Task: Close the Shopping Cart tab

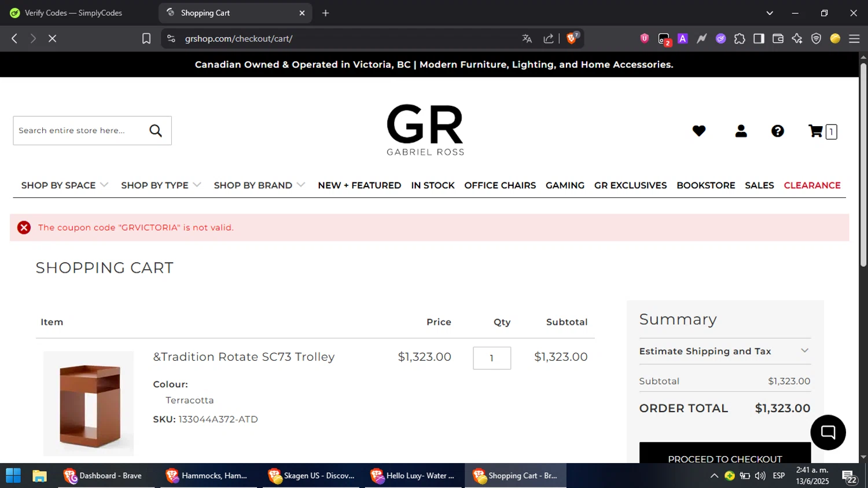Action: (x=302, y=13)
